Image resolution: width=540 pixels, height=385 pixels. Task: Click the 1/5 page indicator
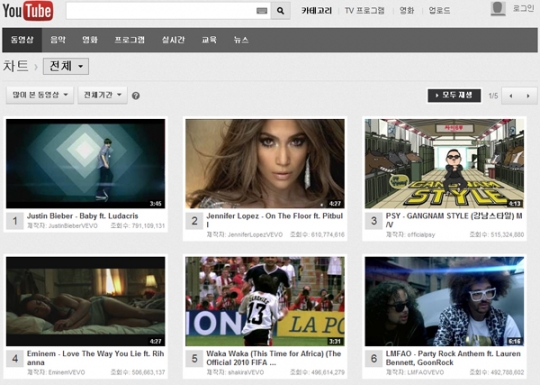click(493, 96)
